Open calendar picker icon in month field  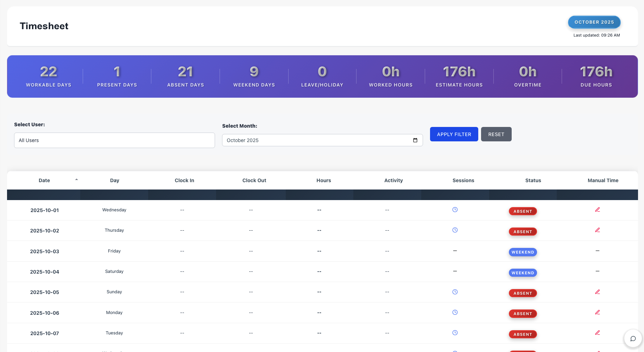pos(415,140)
